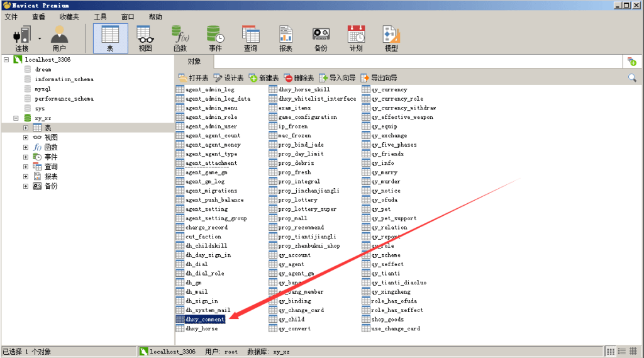Click the 设计表 (Design Table) button
The width and height of the screenshot is (644, 358).
tap(229, 78)
